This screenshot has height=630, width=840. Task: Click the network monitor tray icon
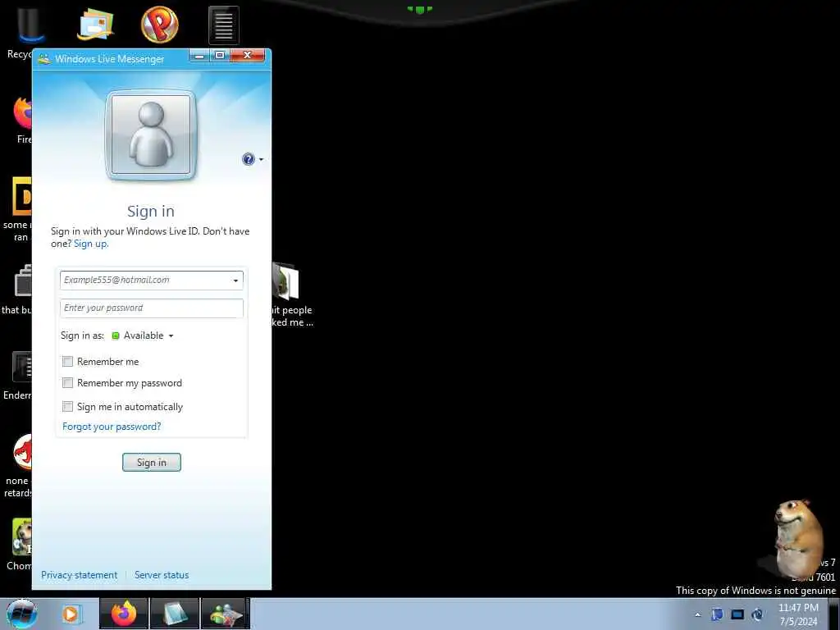click(x=737, y=614)
